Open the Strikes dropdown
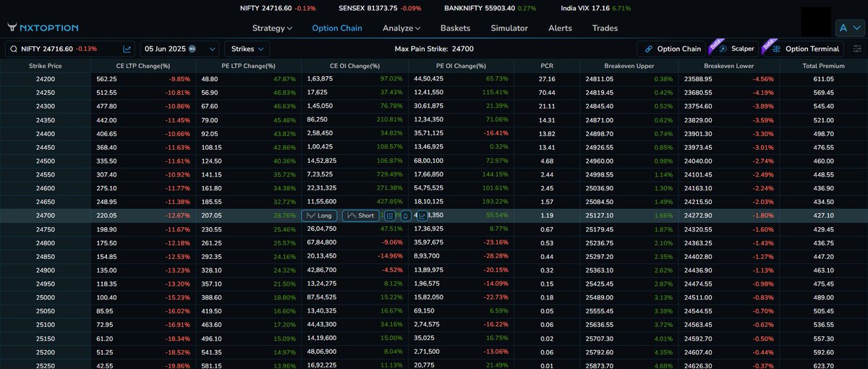868x369 pixels. (x=247, y=49)
